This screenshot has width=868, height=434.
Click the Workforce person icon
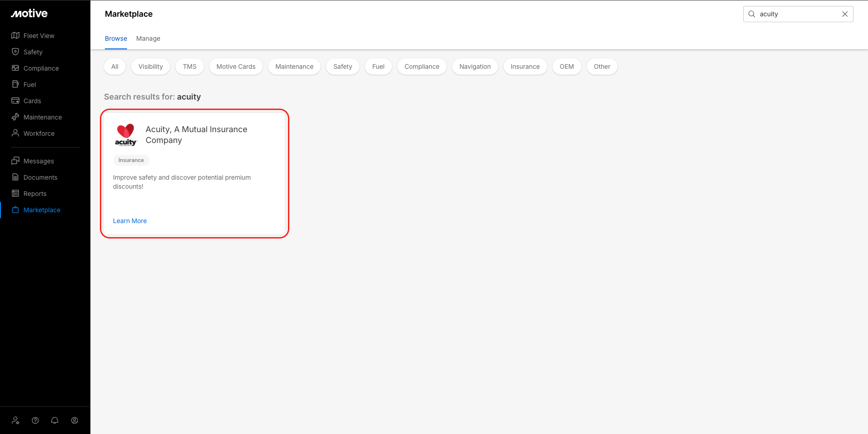pos(15,134)
